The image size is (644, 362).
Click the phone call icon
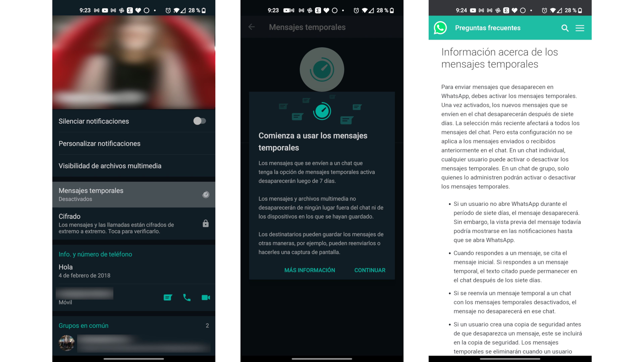[x=187, y=297]
